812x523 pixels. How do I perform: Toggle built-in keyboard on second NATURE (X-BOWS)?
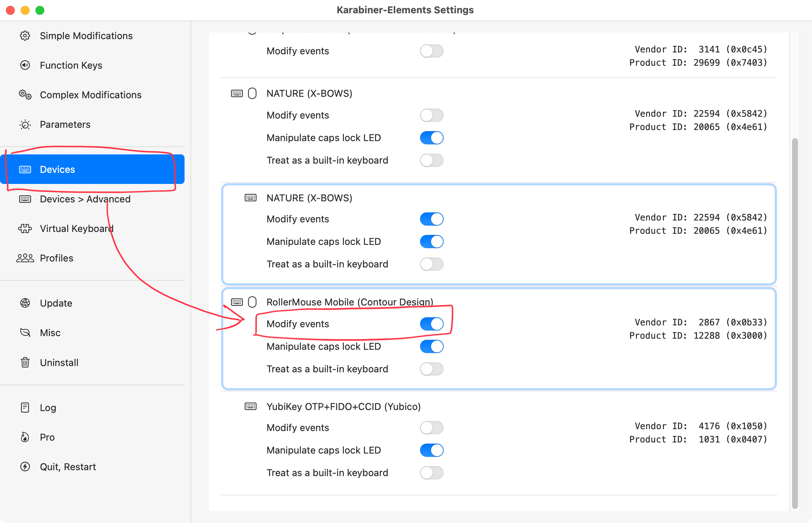pyautogui.click(x=432, y=264)
